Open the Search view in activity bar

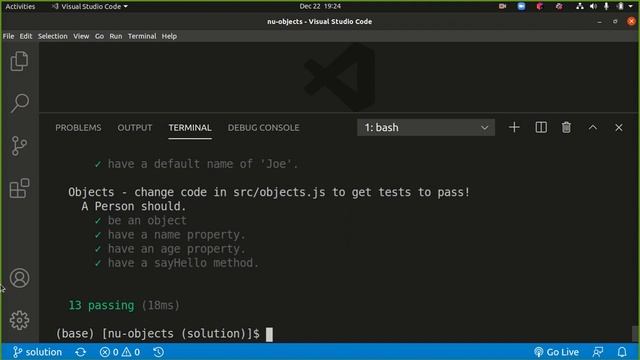click(x=19, y=103)
